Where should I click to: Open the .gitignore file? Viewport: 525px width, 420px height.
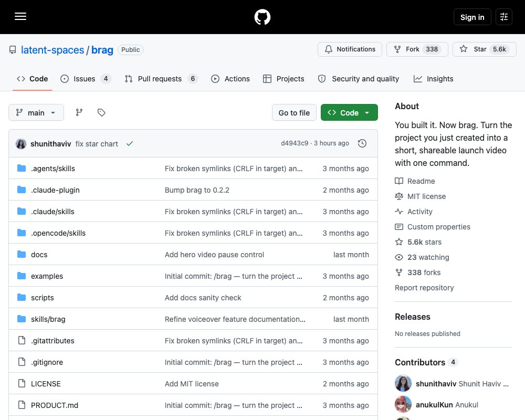47,362
